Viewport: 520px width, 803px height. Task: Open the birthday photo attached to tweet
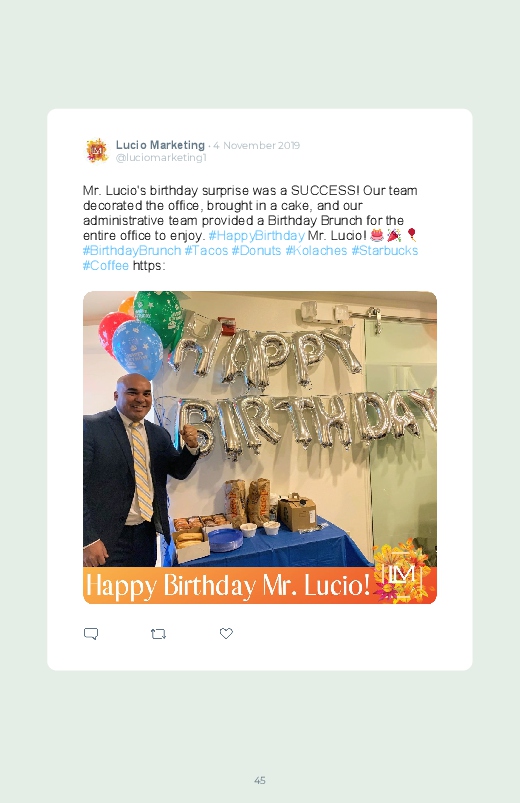(x=260, y=448)
